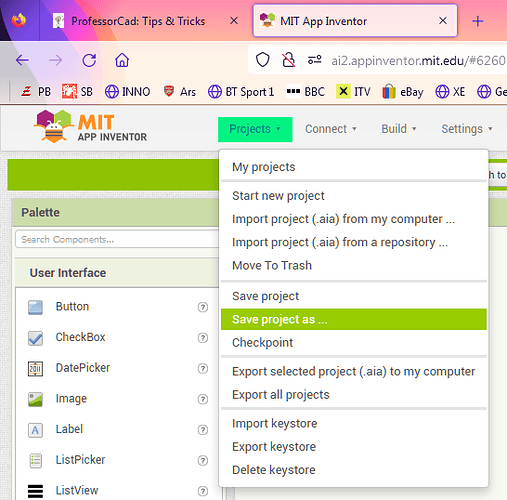Open help for the Image component
Screen dimensions: 507x500
(x=203, y=399)
